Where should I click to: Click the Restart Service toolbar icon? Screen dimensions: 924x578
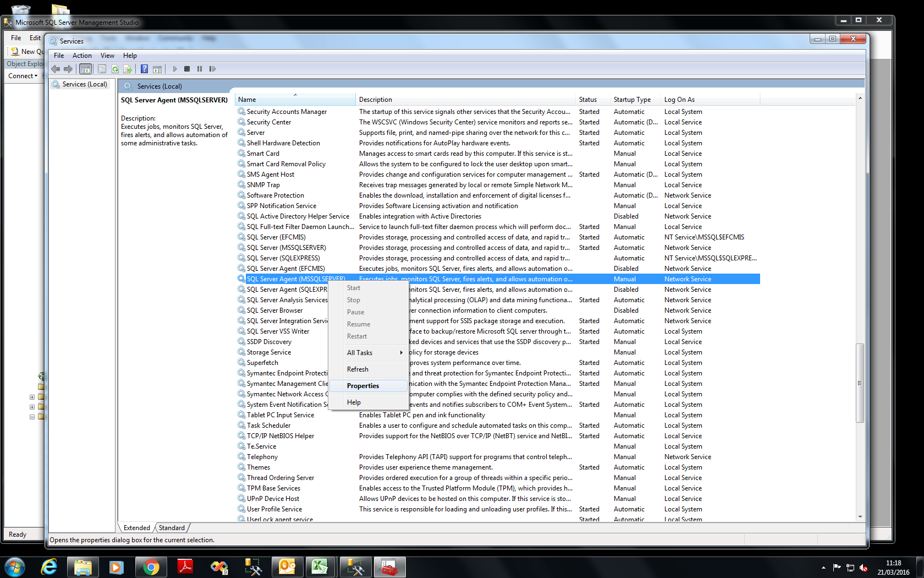[212, 69]
